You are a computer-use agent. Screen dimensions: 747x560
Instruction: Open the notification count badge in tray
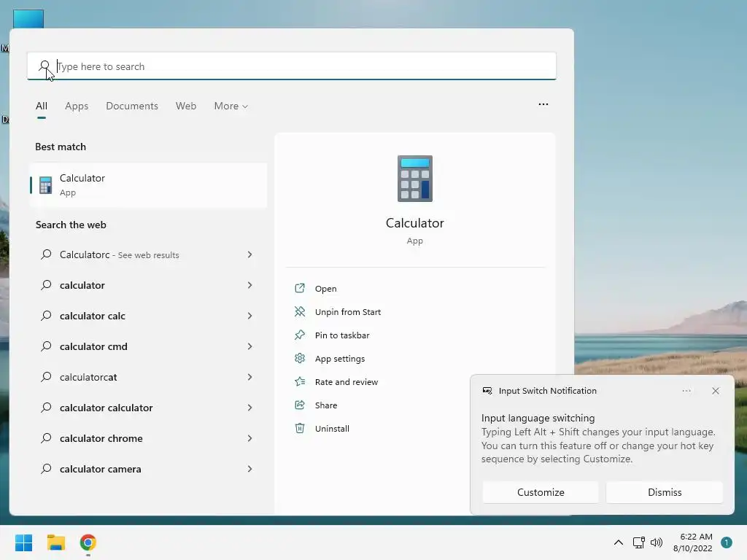click(x=726, y=542)
